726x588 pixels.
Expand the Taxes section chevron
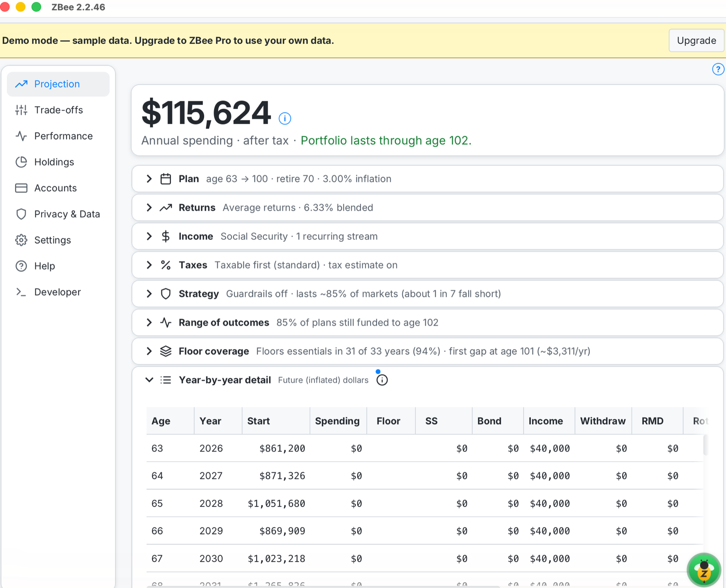pyautogui.click(x=149, y=265)
